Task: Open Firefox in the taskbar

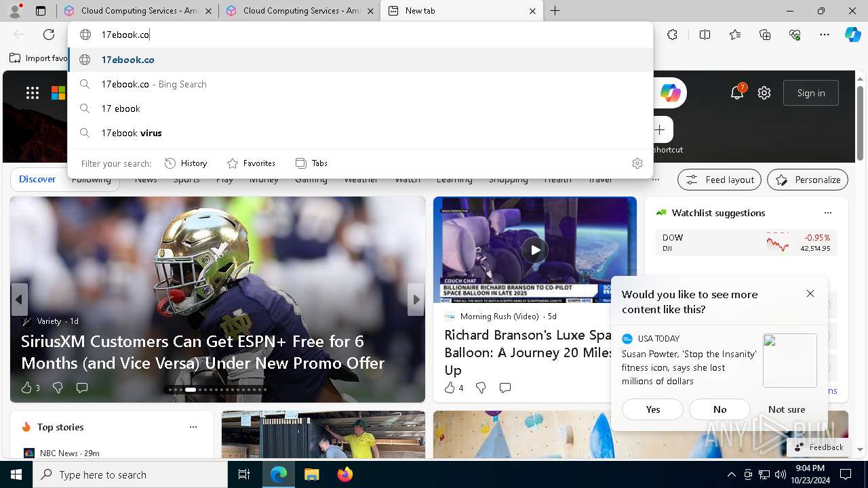Action: (x=344, y=474)
